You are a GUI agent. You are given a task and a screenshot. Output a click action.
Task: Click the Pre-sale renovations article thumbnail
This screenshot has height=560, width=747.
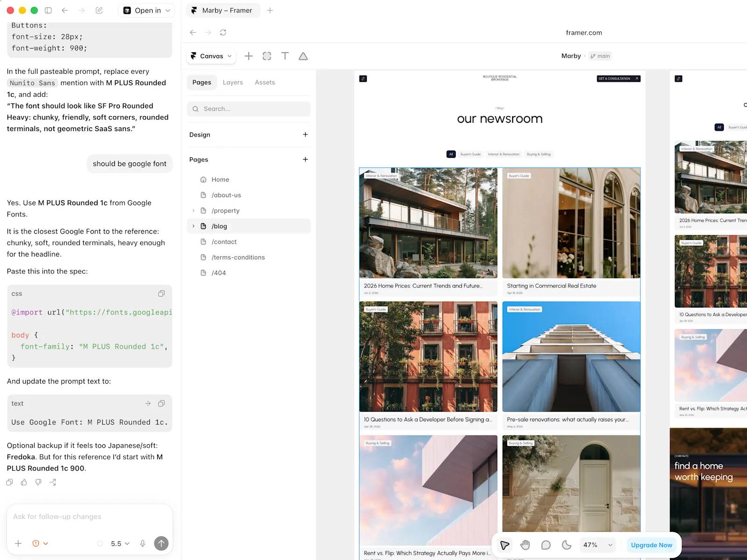coord(571,357)
